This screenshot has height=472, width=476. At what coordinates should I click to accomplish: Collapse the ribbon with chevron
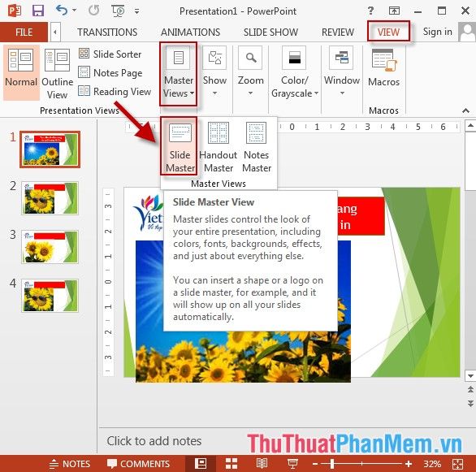pos(465,110)
